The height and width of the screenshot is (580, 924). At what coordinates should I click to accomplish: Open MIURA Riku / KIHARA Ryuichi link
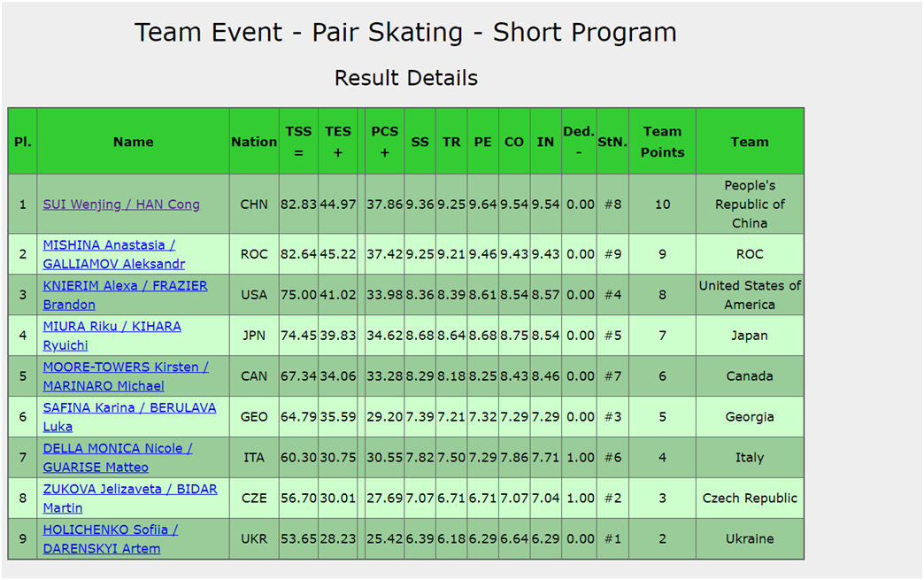[x=112, y=336]
